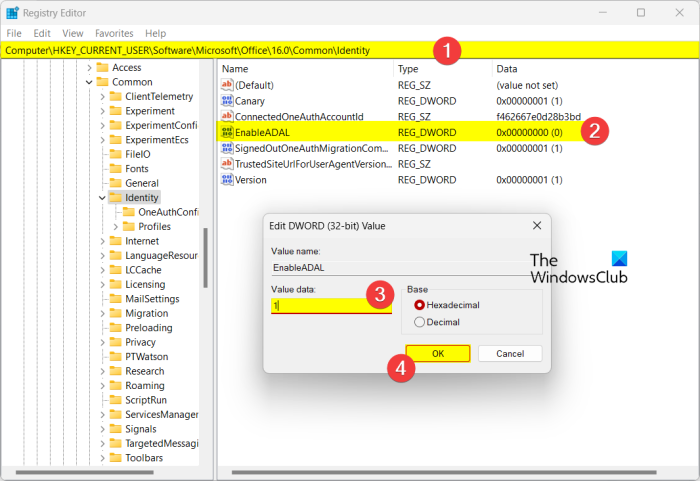700x481 pixels.
Task: Click the Version DWORD value icon
Action: (227, 180)
